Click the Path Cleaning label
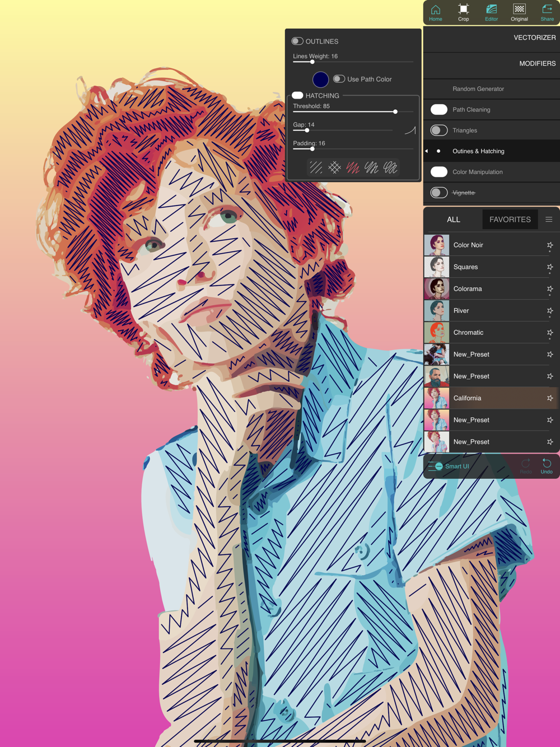The width and height of the screenshot is (560, 747). click(x=472, y=110)
